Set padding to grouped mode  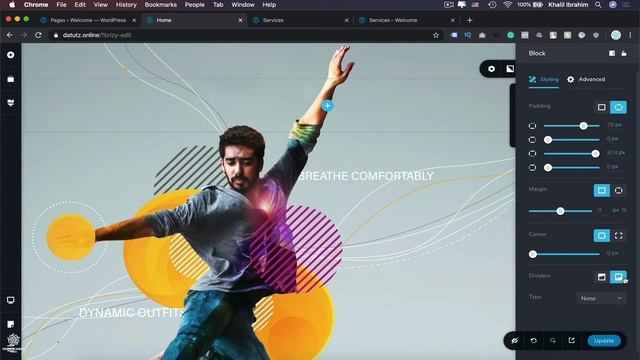point(601,107)
